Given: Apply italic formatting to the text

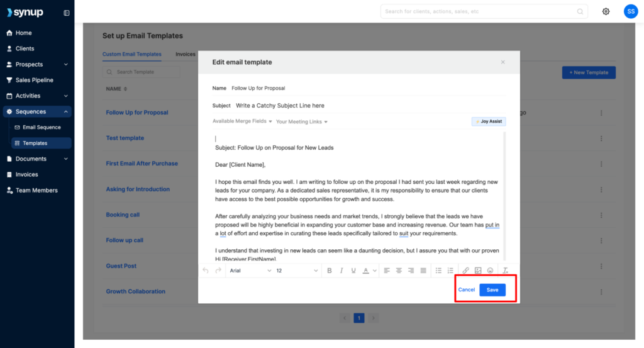Looking at the screenshot, I should tap(341, 271).
